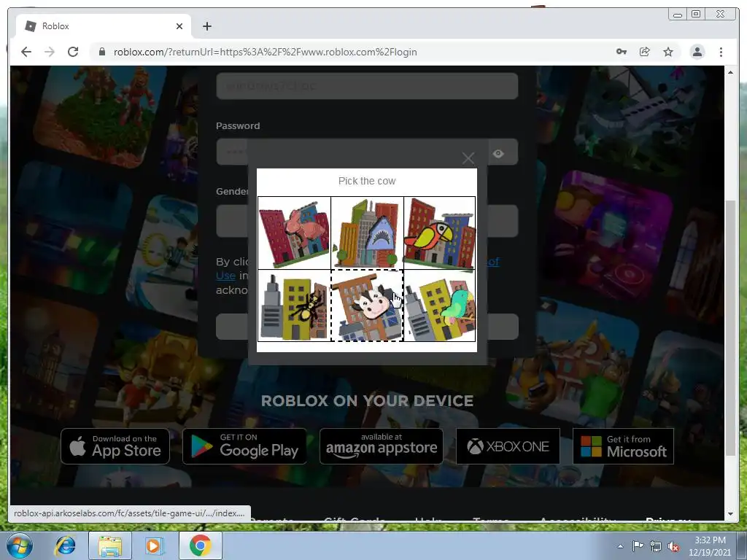The width and height of the screenshot is (747, 560).
Task: Bookmark this page with the star icon
Action: point(668,52)
